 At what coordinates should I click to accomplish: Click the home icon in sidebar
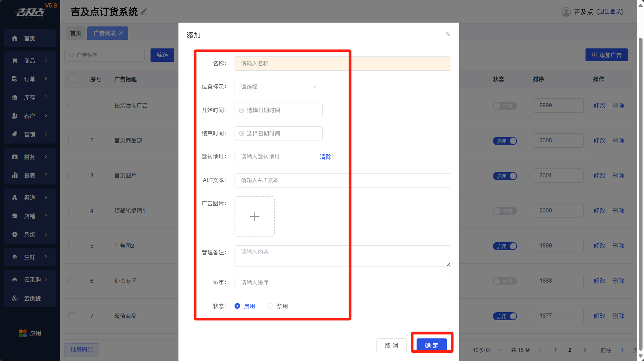coord(15,38)
